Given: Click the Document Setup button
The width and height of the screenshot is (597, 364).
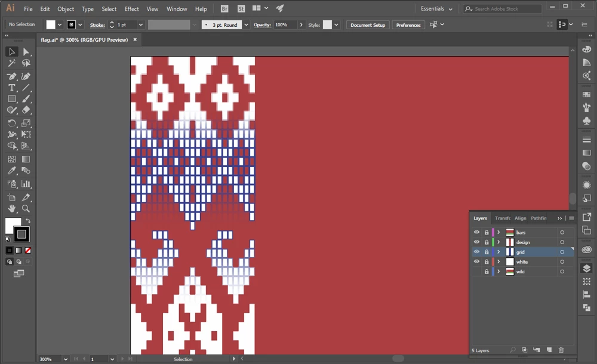Looking at the screenshot, I should point(368,25).
